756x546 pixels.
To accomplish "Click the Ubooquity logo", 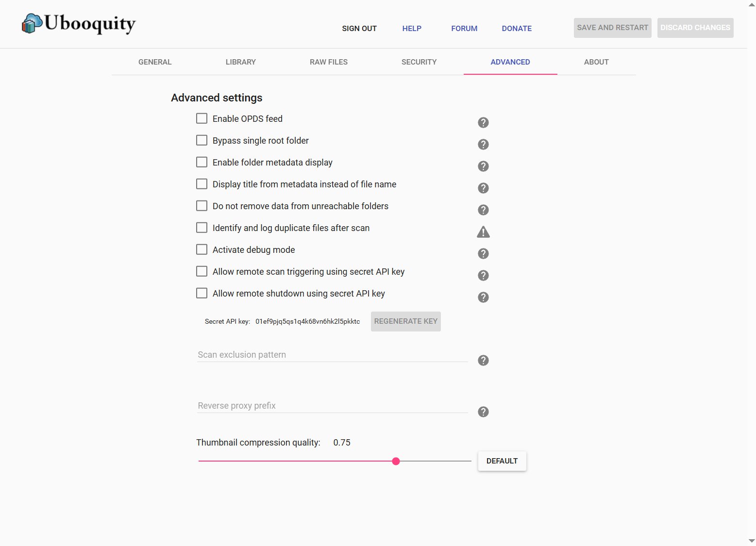I will coord(78,24).
